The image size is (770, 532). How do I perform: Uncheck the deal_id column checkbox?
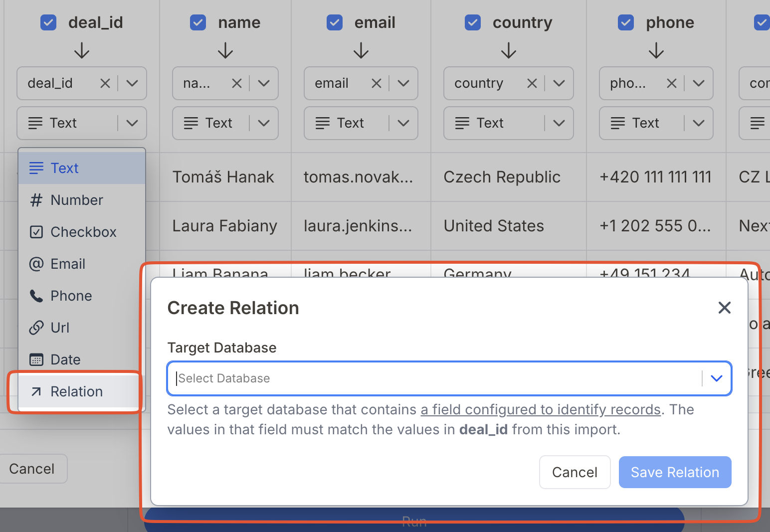click(48, 22)
